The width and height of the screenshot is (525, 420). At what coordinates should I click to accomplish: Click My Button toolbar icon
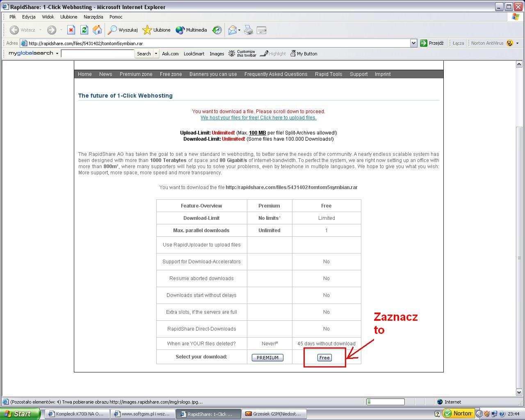click(x=304, y=54)
